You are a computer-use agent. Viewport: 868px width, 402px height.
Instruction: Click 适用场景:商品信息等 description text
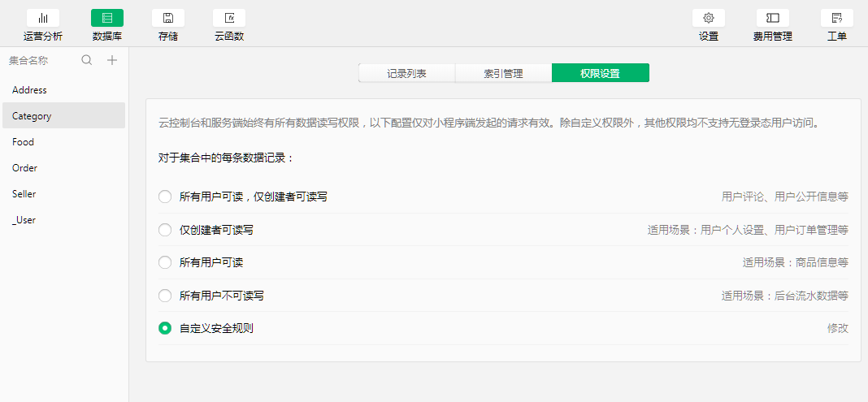click(x=796, y=262)
